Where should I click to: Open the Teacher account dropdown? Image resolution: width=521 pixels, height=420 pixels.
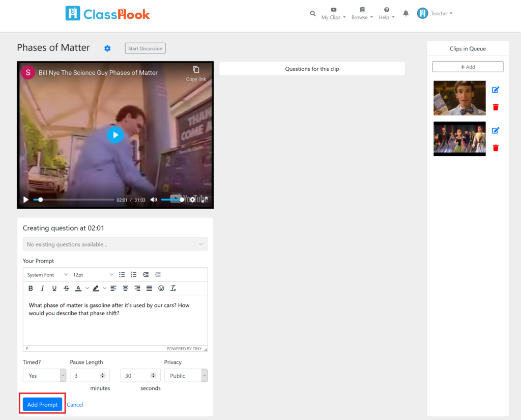(x=442, y=14)
